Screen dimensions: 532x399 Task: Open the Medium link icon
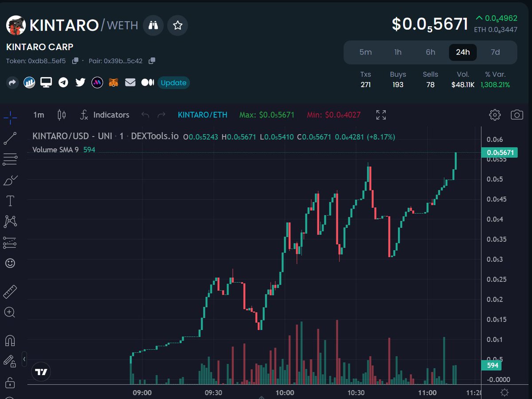[x=147, y=82]
